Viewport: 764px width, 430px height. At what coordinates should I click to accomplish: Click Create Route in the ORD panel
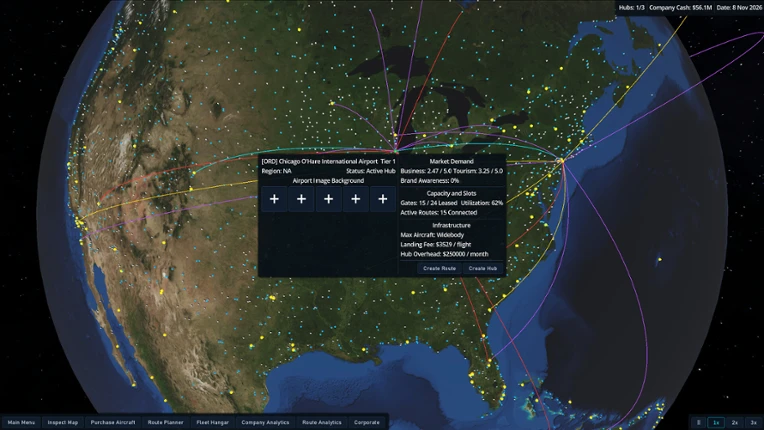pyautogui.click(x=439, y=268)
